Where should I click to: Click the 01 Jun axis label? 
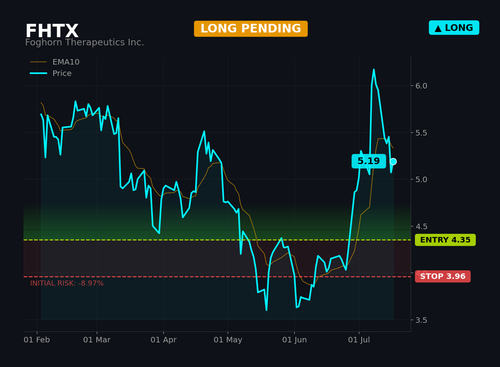click(295, 340)
